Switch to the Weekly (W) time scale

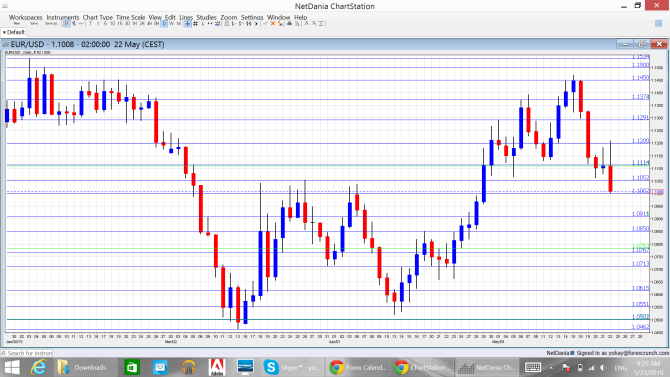(171, 24)
